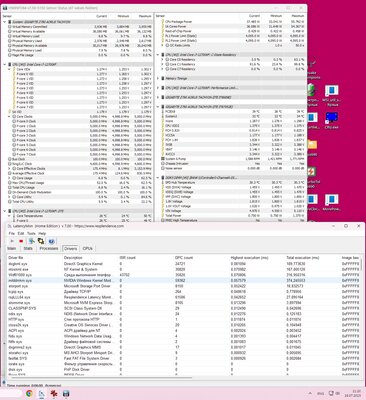
Task: Open Chrome from the taskbar
Action: [29, 394]
